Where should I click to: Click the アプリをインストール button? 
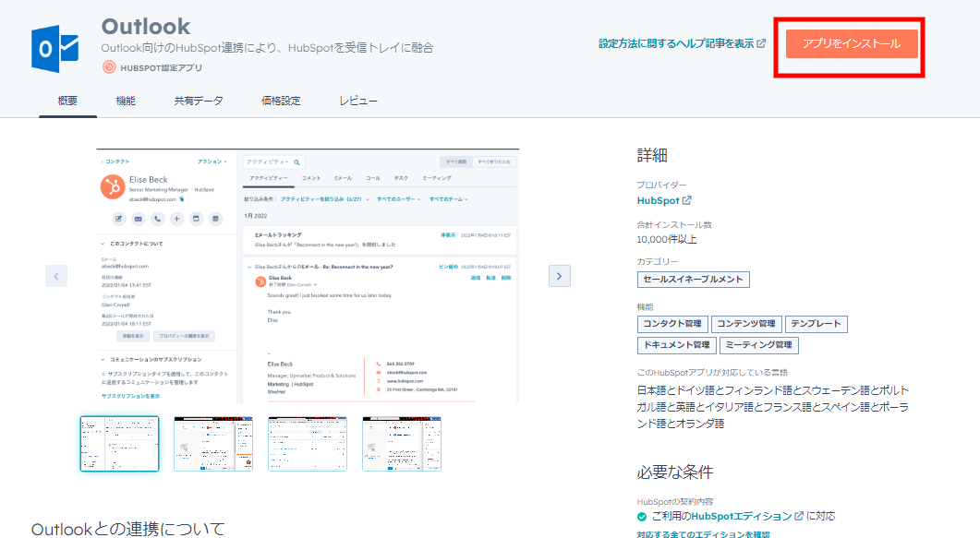pos(852,43)
